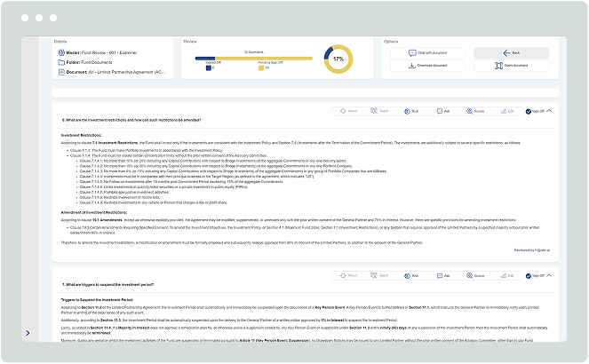Collapse question 6 section with chevron
589x364 pixels.
(549, 111)
